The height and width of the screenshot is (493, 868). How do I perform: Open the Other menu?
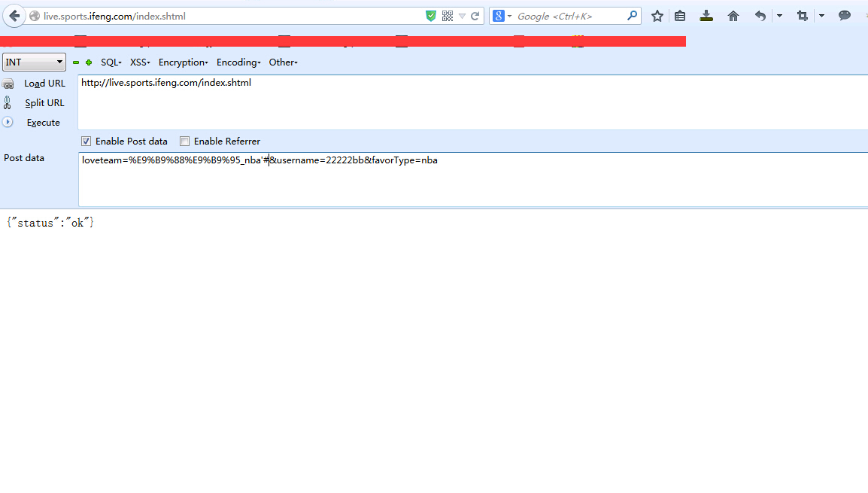pyautogui.click(x=283, y=62)
